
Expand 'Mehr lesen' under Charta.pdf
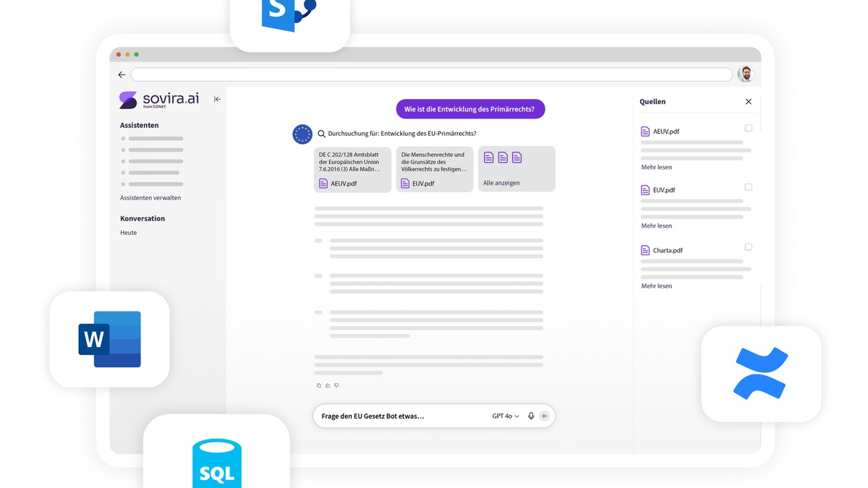click(656, 286)
